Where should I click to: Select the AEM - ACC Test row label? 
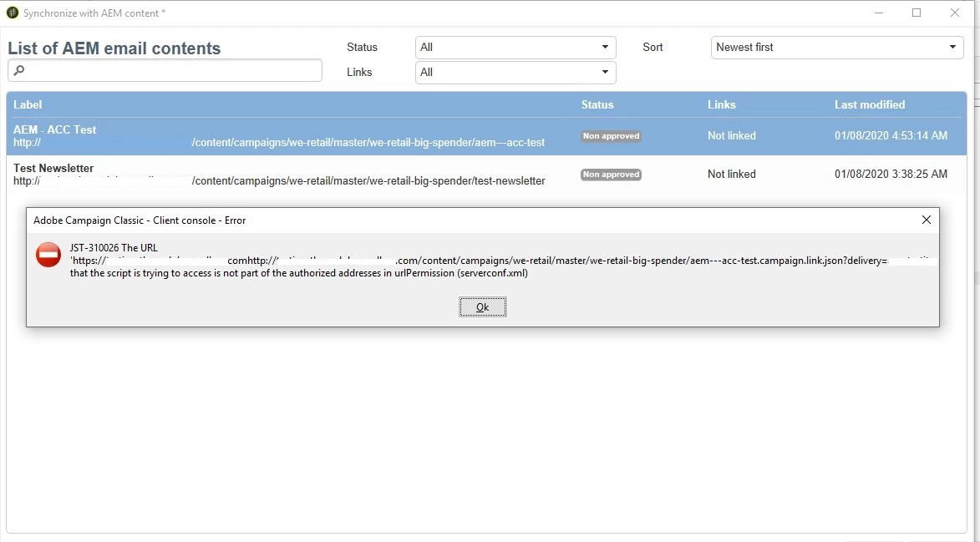coord(55,129)
